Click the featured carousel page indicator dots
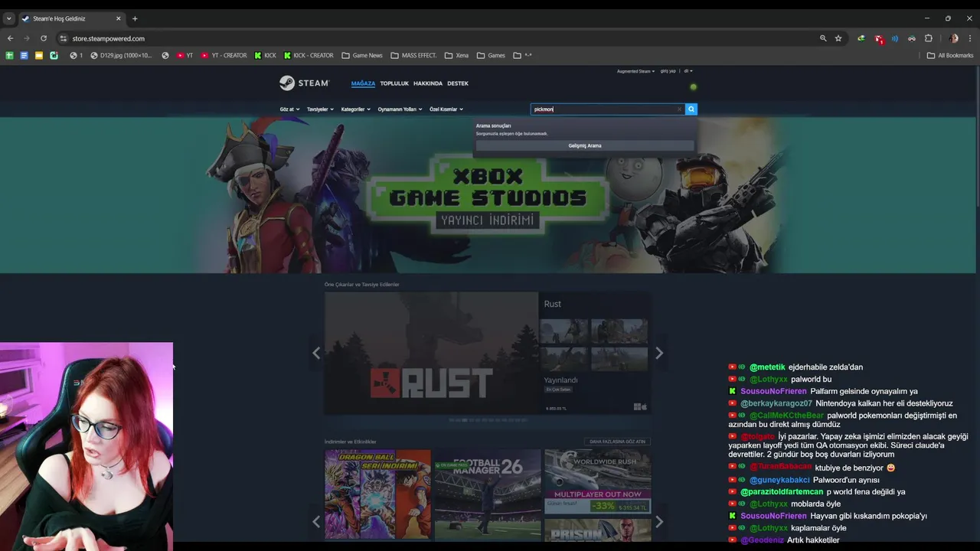 pyautogui.click(x=488, y=420)
